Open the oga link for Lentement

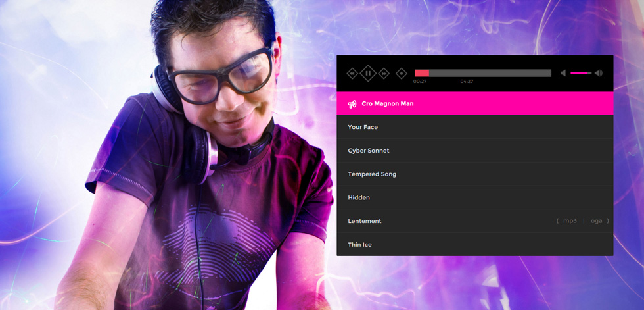pos(597,221)
